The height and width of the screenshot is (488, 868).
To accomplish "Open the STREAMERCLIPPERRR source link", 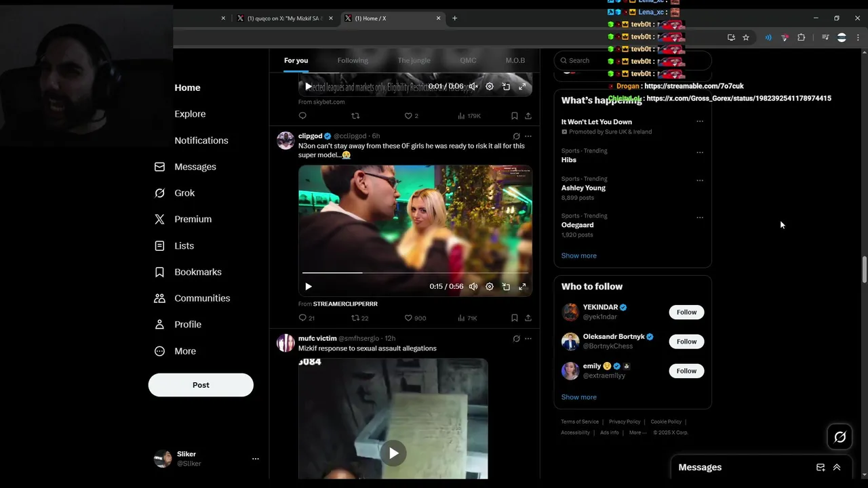I will tap(345, 304).
